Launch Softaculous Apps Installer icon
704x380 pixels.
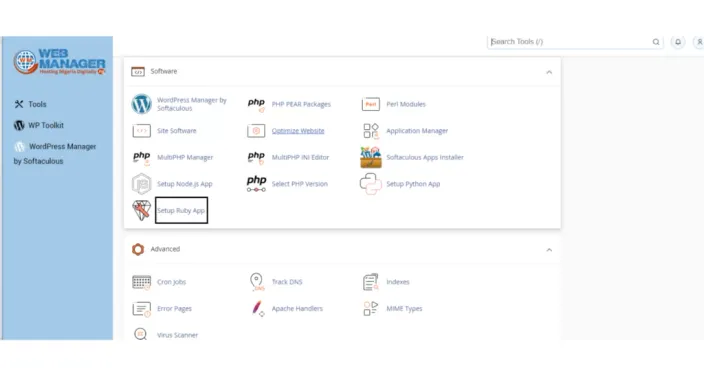371,157
